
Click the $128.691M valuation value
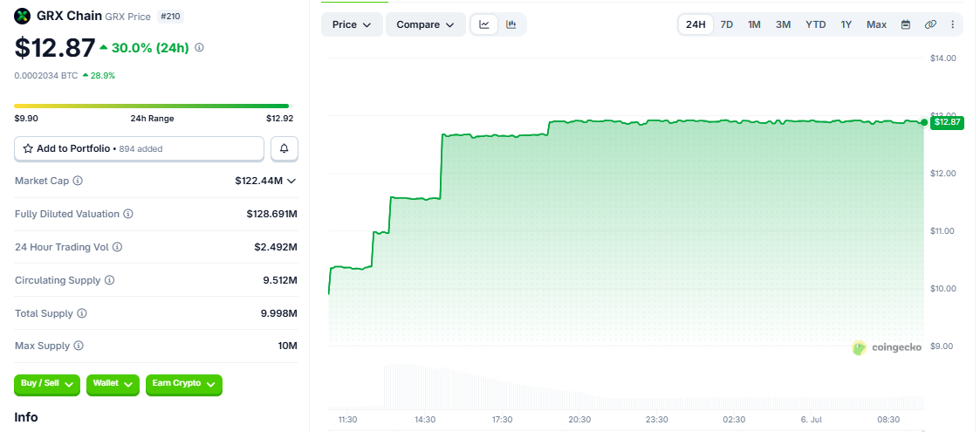pos(272,214)
